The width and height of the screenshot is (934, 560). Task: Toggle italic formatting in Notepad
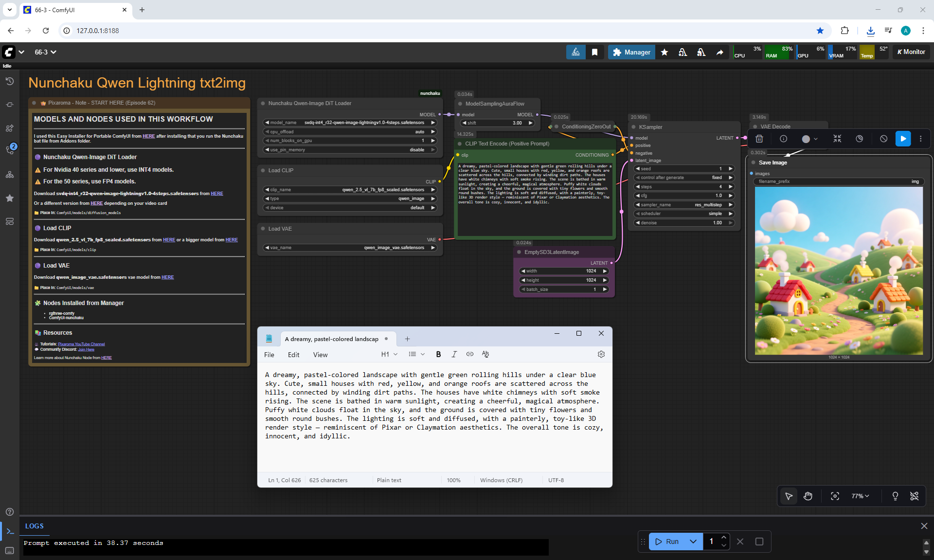pyautogui.click(x=454, y=354)
